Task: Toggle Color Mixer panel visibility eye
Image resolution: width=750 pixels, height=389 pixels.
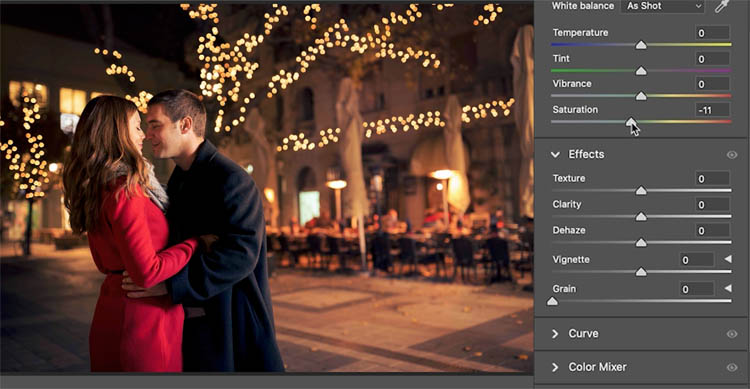Action: 732,367
